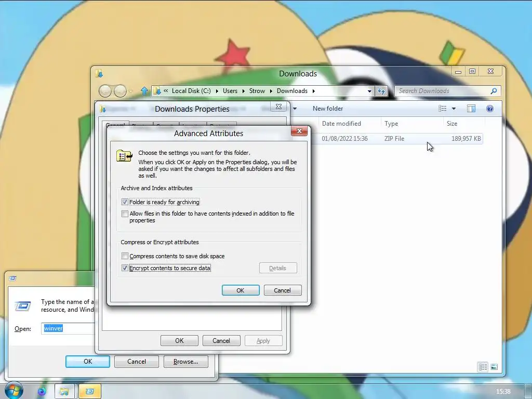Sort by Date modified column header
This screenshot has height=399, width=532.
pos(341,124)
